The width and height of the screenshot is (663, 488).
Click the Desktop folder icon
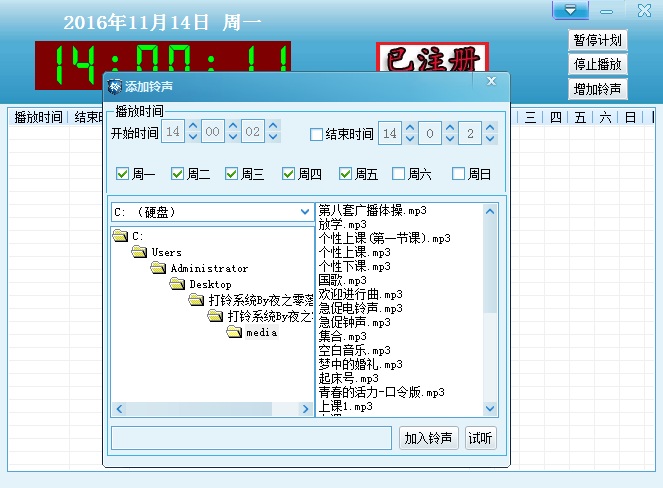pos(178,285)
